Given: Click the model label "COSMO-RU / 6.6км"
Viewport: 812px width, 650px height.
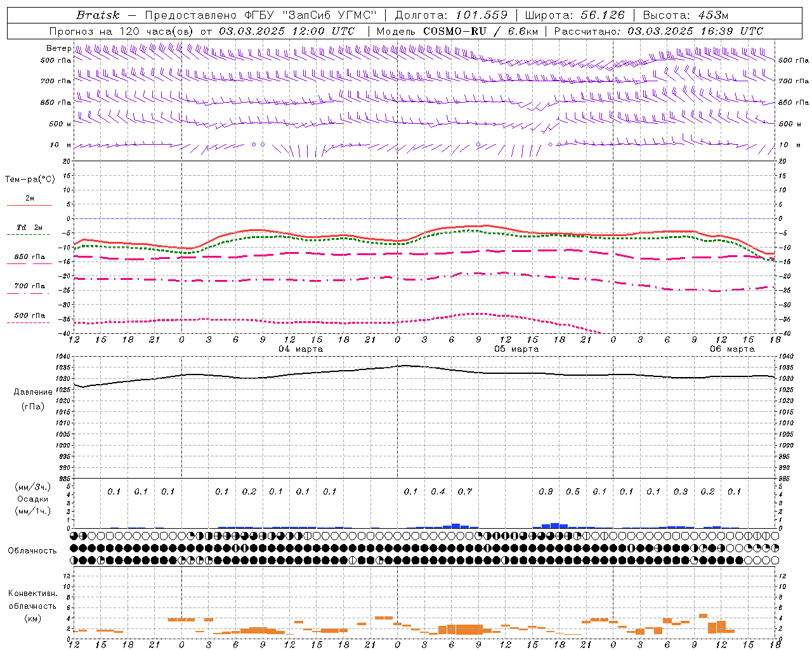Looking at the screenshot, I should click(x=481, y=31).
